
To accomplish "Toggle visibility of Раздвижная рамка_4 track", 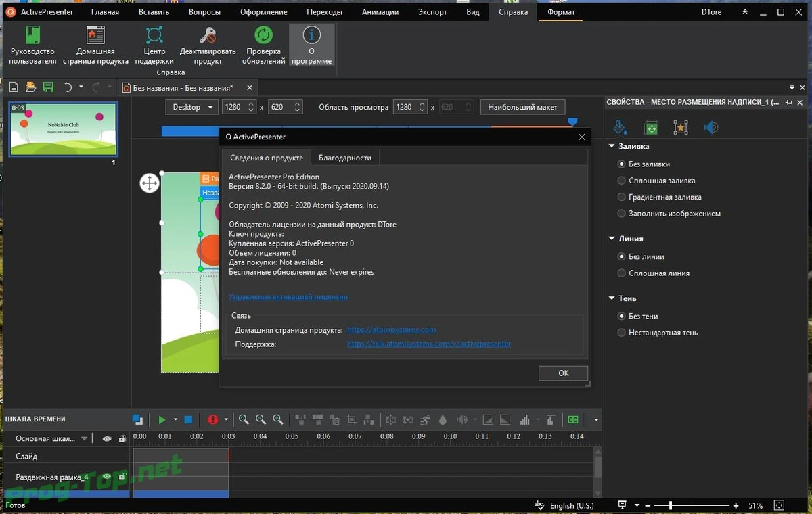I will pyautogui.click(x=107, y=477).
